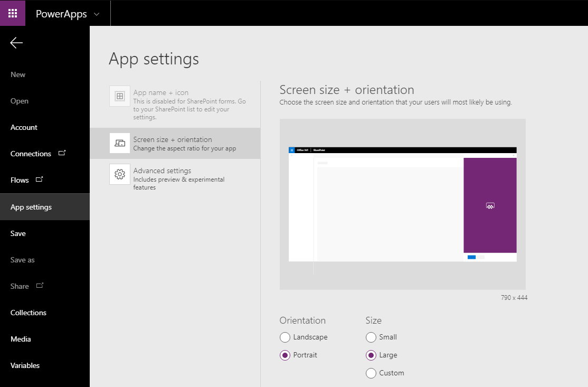Viewport: 588px width, 387px height.
Task: Click the purple form panel in the preview
Action: (x=490, y=205)
